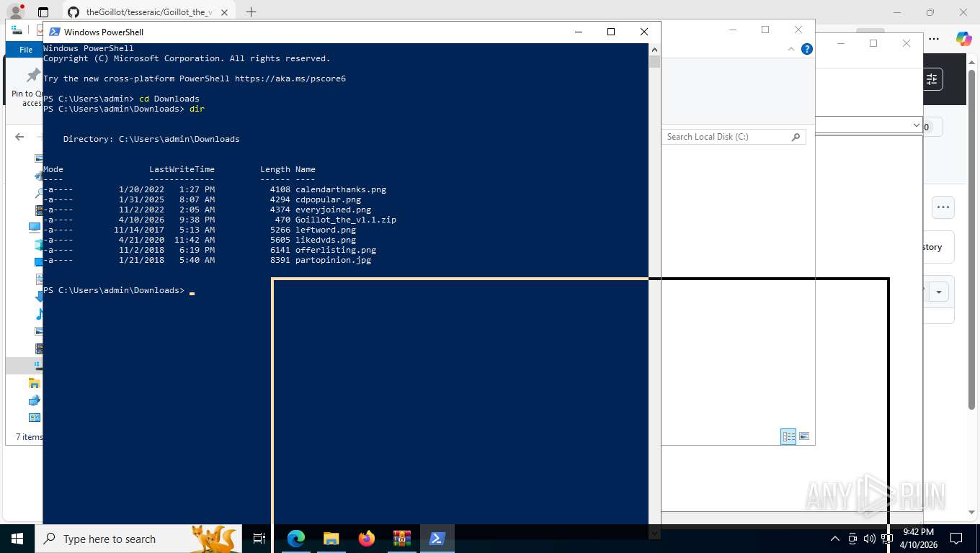Open the GitHub more options ellipsis button

point(943,207)
